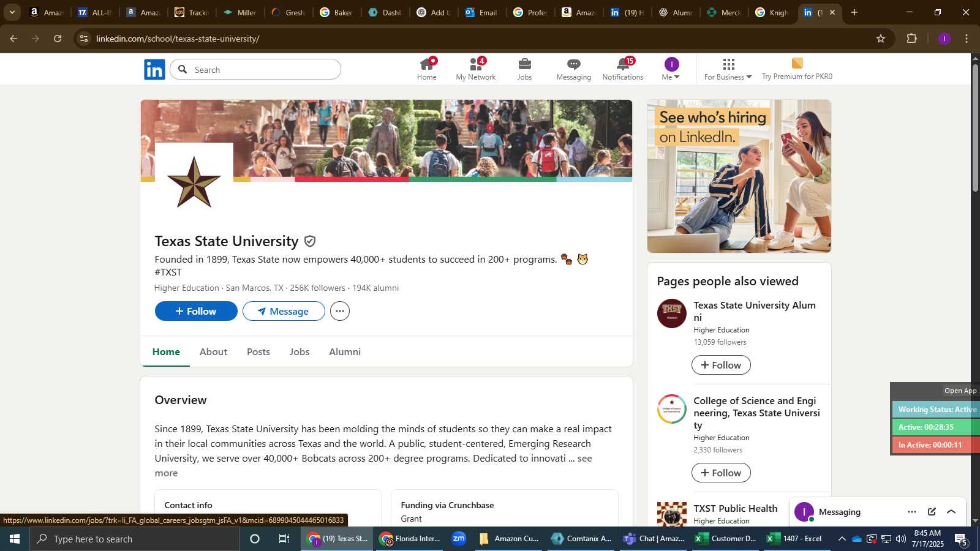Image resolution: width=980 pixels, height=551 pixels.
Task: Open See who's hiring ad image
Action: click(739, 176)
